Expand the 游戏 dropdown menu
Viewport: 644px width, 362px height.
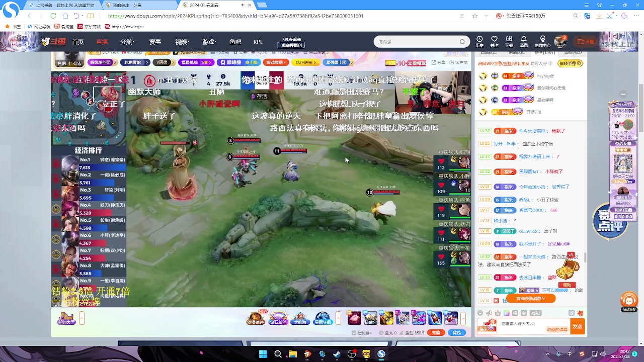(209, 42)
